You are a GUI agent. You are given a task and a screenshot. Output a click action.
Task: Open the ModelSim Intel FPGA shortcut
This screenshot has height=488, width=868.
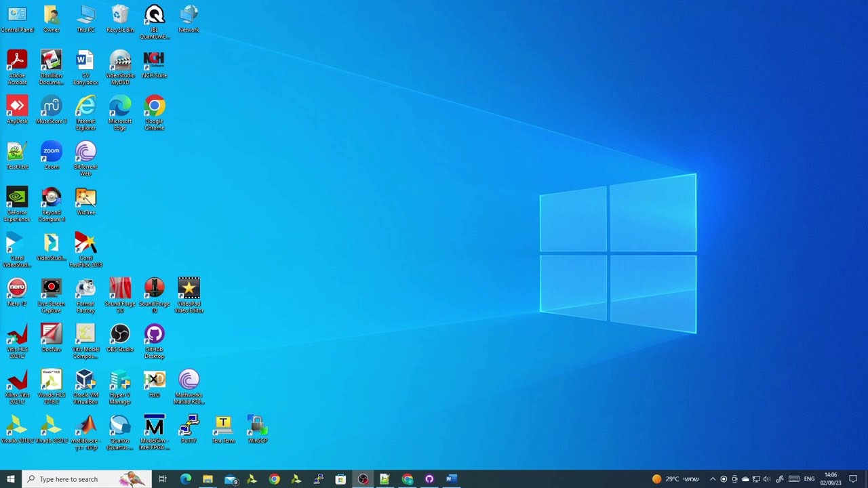155,432
